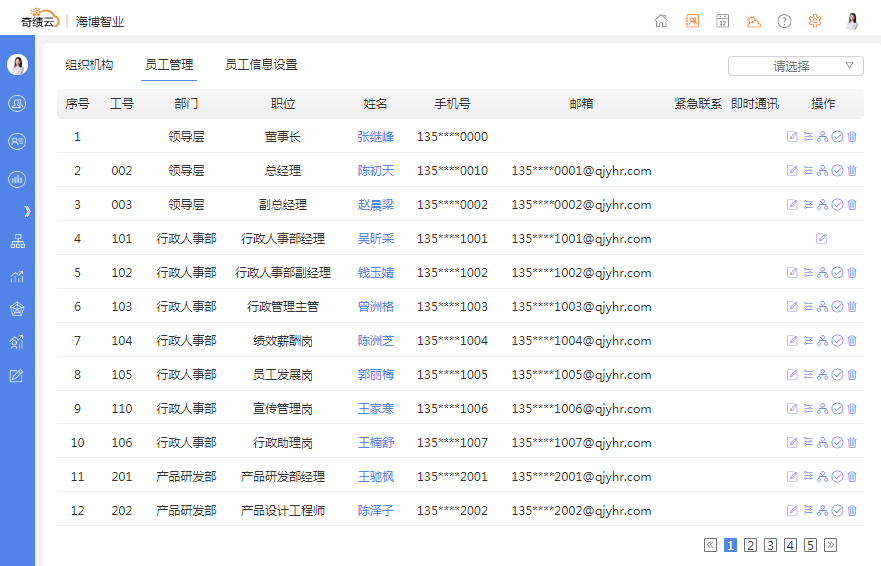Open employee link 张继峰
The height and width of the screenshot is (566, 881).
point(375,137)
